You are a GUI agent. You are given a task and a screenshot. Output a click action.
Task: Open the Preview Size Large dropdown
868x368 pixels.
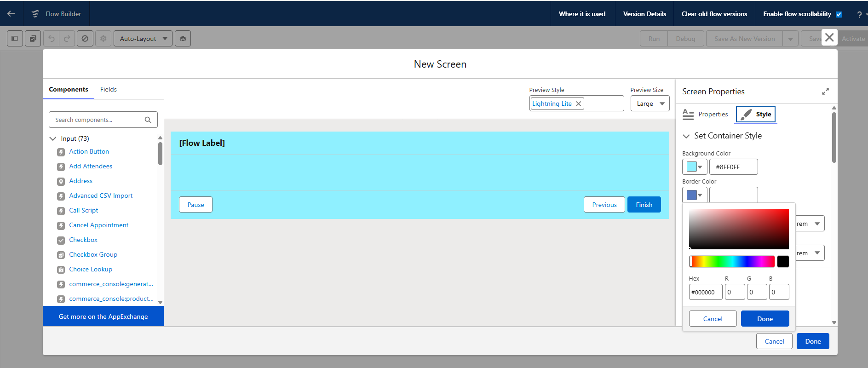click(x=650, y=104)
